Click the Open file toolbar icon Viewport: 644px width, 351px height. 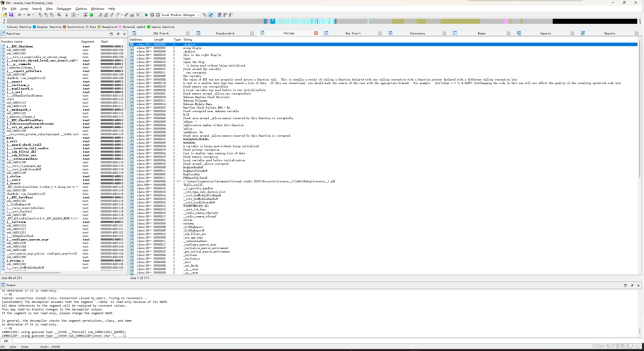point(5,15)
